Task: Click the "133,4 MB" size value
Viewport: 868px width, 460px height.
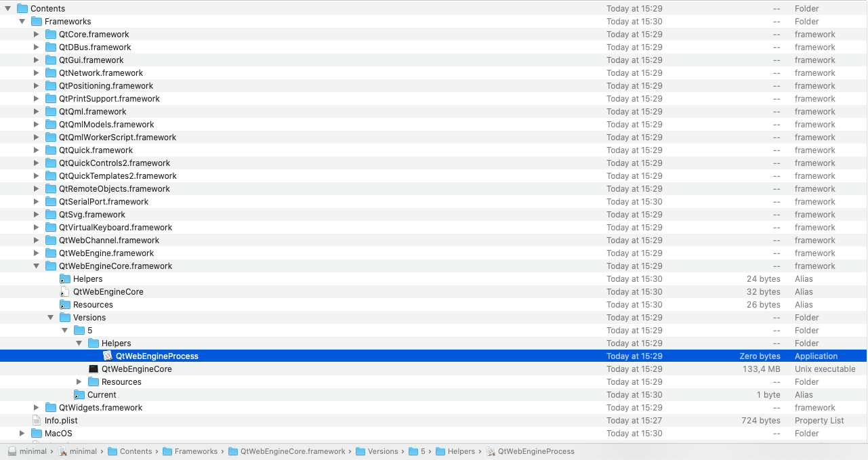Action: [x=762, y=369]
